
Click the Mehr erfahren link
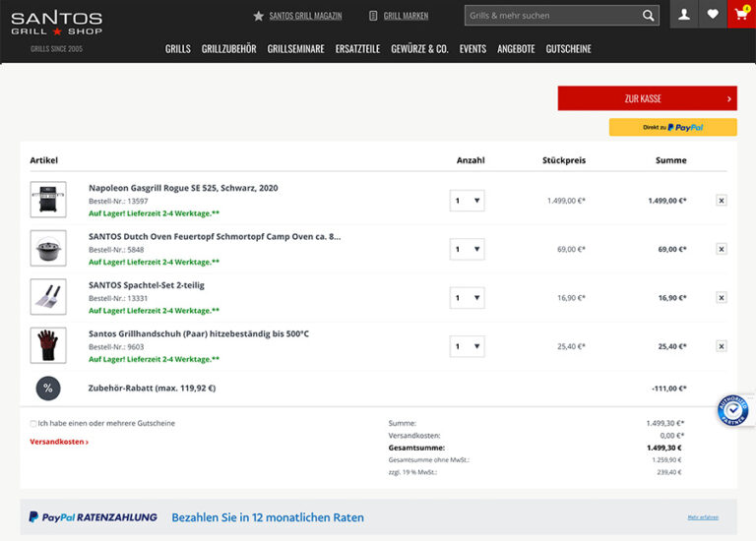[703, 517]
